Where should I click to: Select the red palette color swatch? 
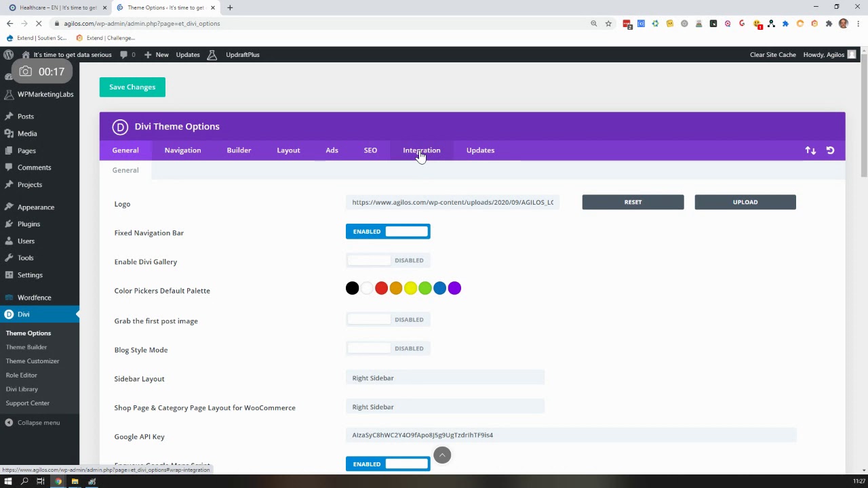[381, 289]
